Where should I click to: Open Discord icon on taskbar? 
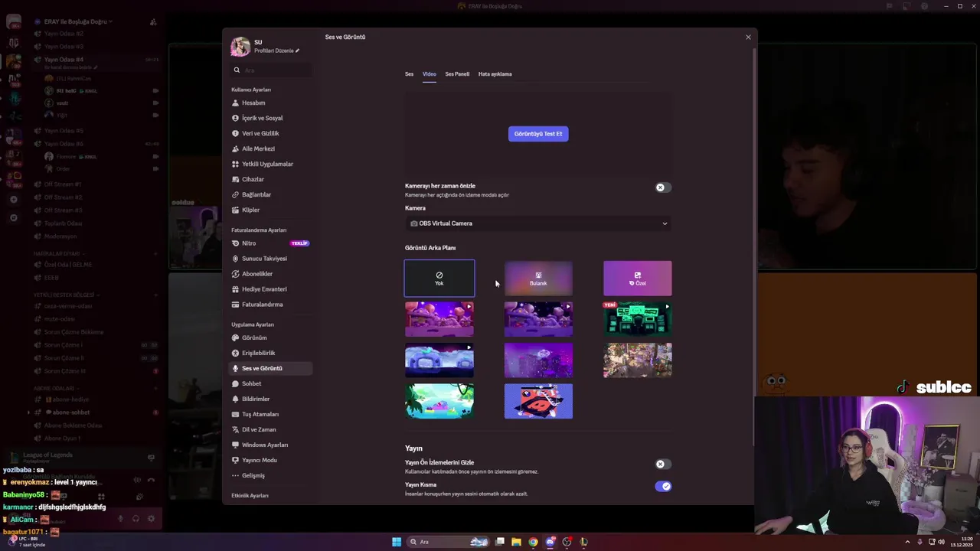coord(550,542)
